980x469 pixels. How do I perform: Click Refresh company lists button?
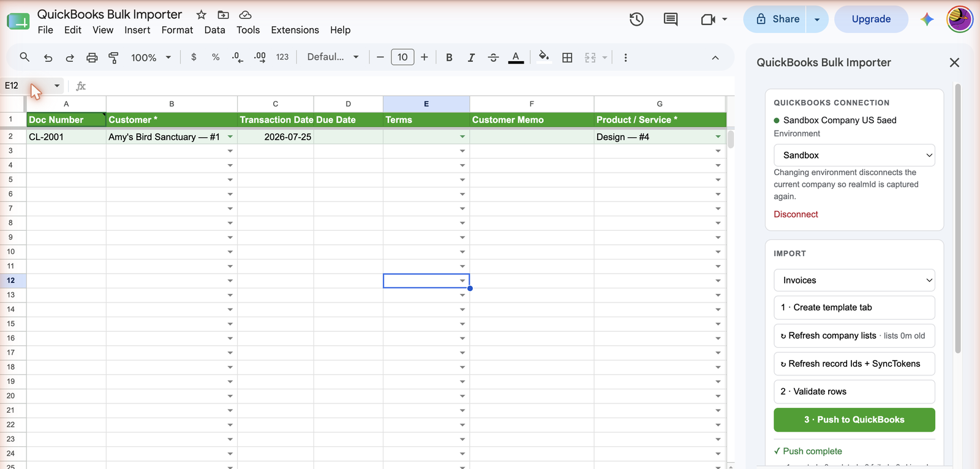tap(854, 336)
